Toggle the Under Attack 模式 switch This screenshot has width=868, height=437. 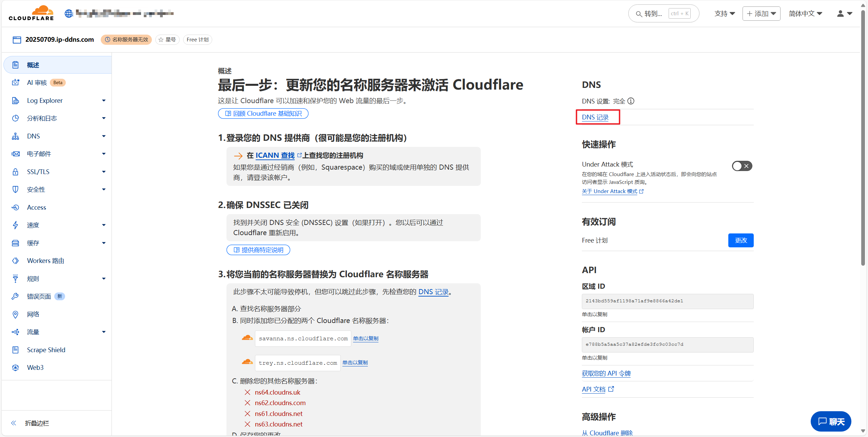coord(742,166)
